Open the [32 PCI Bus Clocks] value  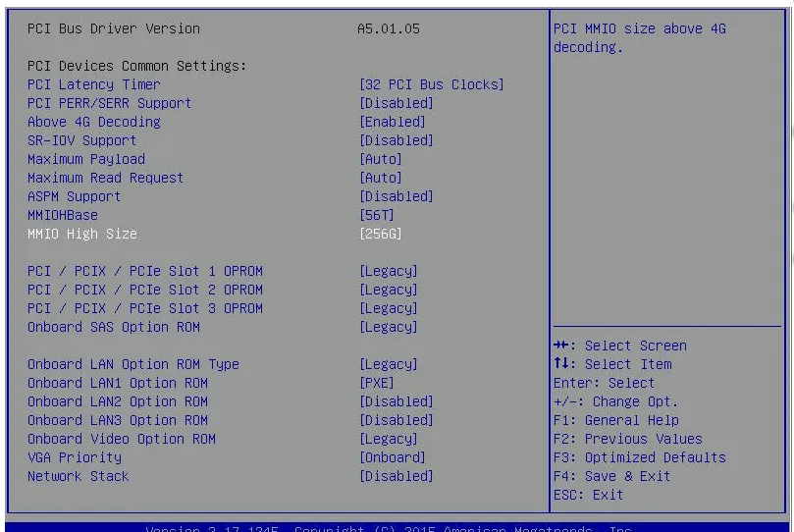click(x=432, y=84)
